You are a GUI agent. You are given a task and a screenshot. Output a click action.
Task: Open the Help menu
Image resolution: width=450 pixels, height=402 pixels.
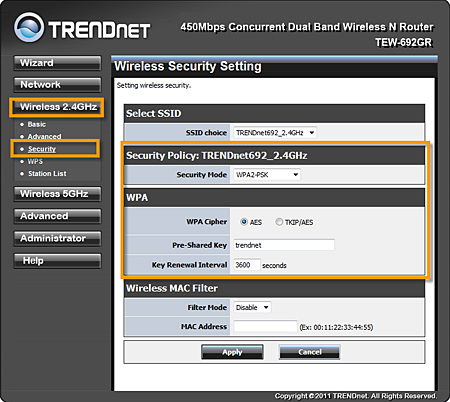click(57, 261)
